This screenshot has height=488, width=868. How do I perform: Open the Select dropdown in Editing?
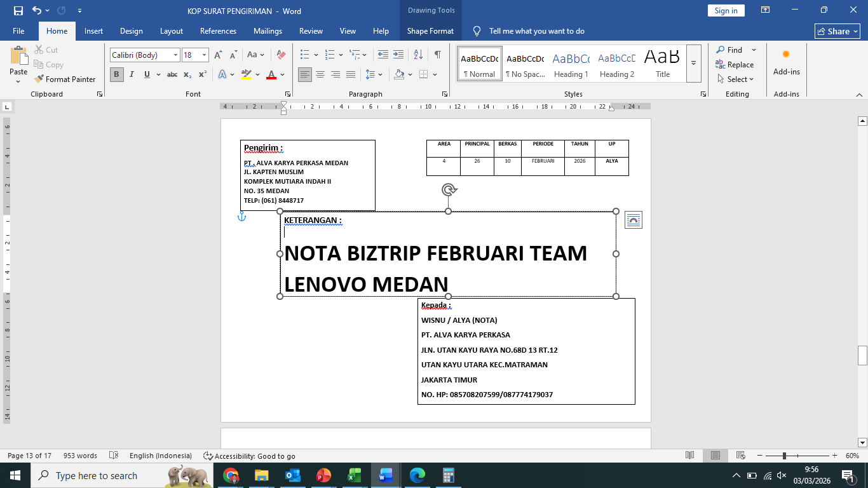pos(736,79)
